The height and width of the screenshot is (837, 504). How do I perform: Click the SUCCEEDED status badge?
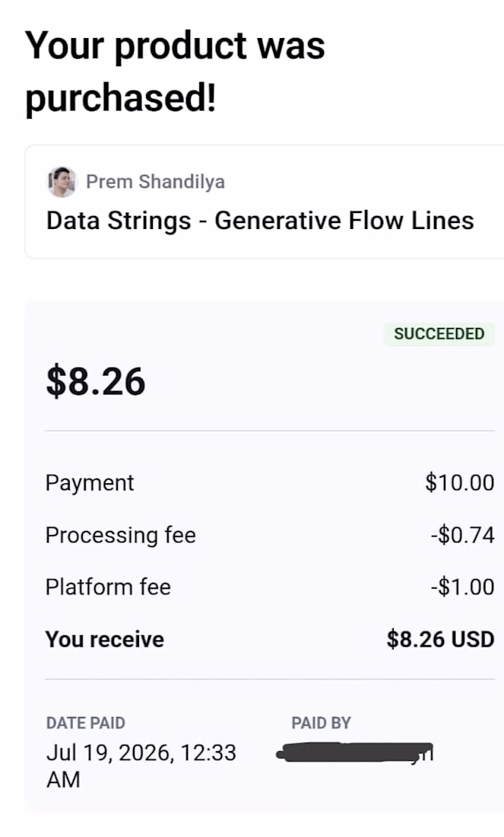pyautogui.click(x=439, y=333)
